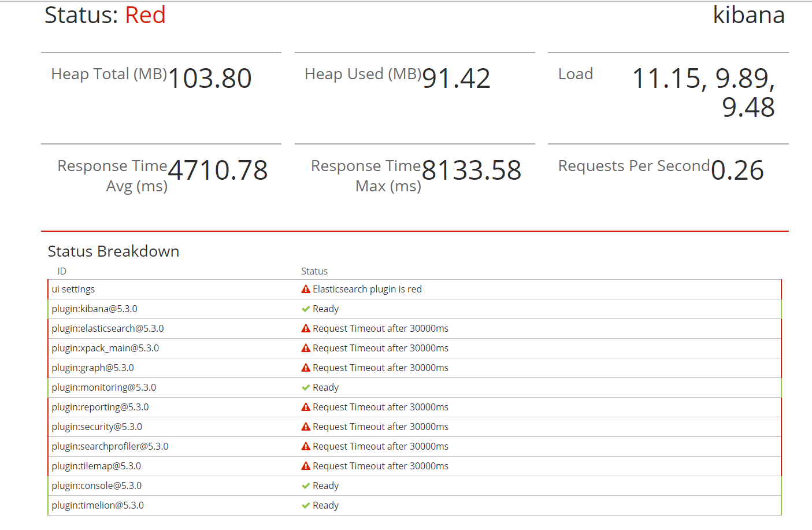Click the 'Load' metric label
The image size is (812, 530).
[x=576, y=74]
